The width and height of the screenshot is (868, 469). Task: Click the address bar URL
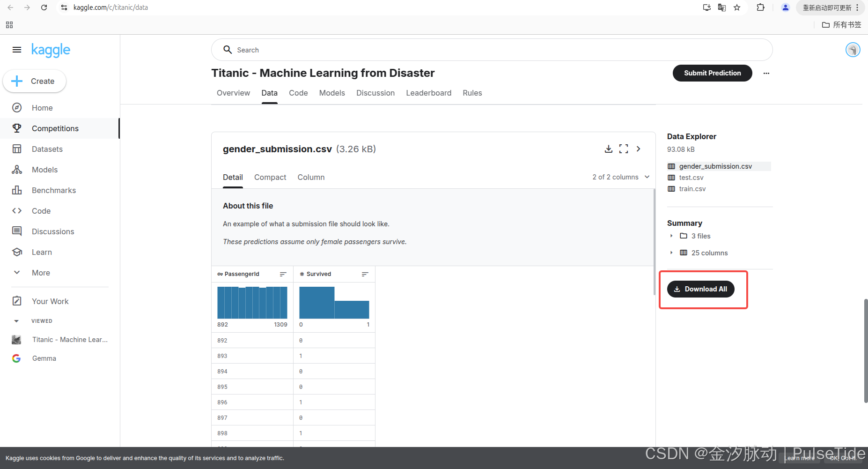[110, 7]
